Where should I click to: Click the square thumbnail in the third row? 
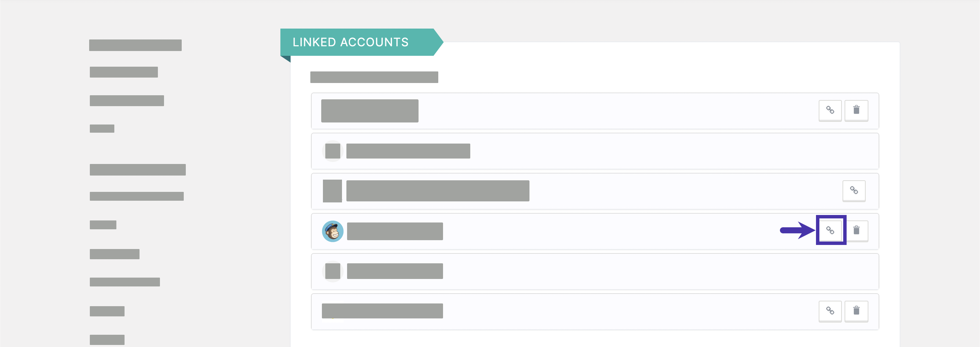pos(332,191)
